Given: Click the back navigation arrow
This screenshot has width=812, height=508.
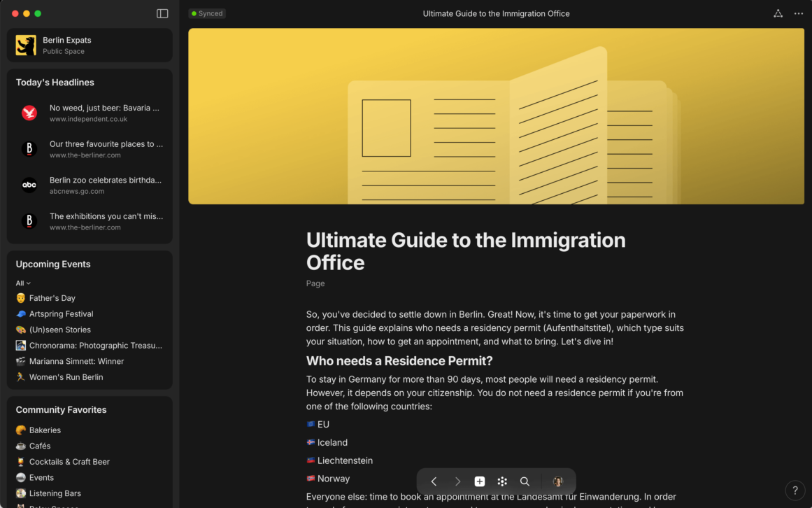Looking at the screenshot, I should pyautogui.click(x=434, y=481).
